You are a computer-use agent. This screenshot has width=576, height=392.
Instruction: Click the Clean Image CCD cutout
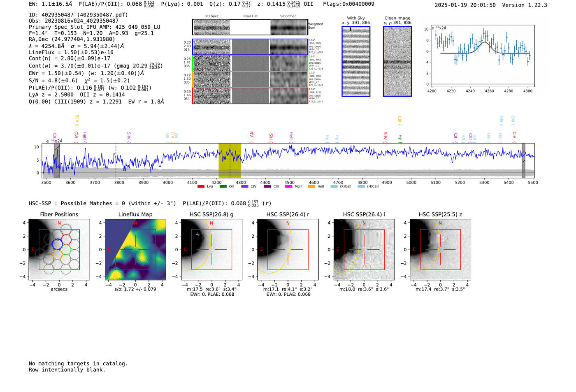click(x=397, y=61)
